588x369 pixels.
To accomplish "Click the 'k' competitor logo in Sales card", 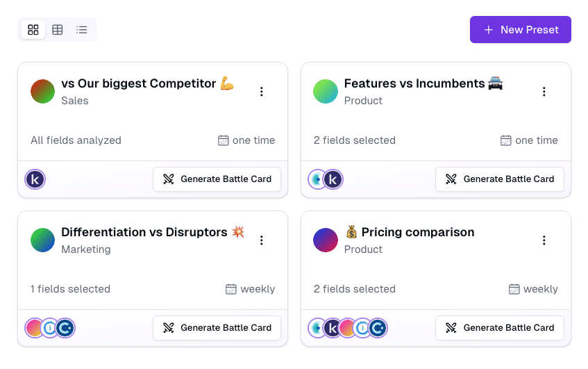I will point(35,179).
